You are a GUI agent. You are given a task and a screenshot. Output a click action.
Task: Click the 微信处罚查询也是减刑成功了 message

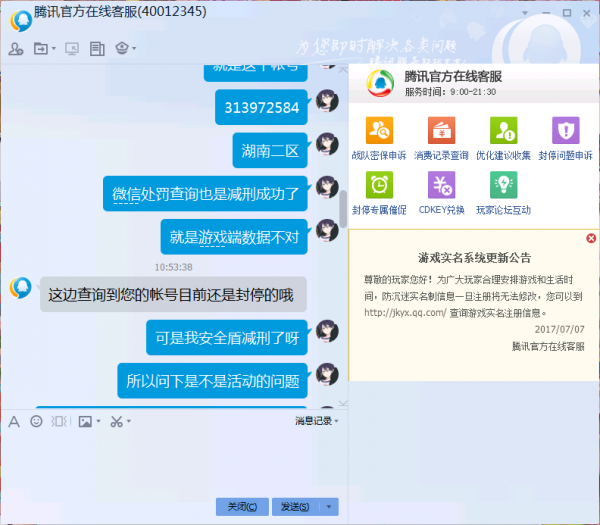(205, 194)
